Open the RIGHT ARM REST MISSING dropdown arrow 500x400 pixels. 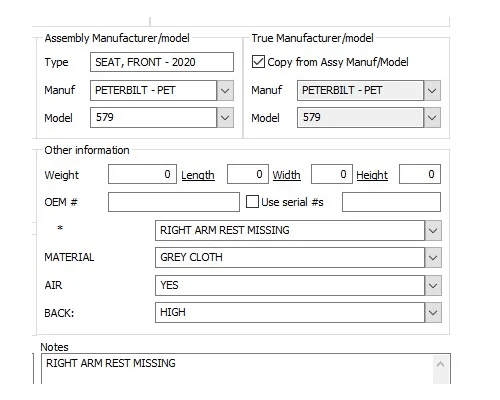click(433, 230)
